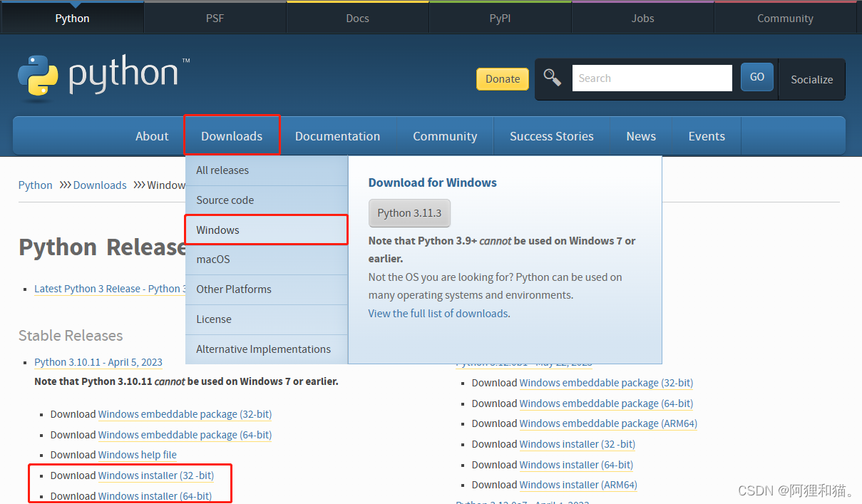Select Other Platforms in Downloads dropdown
This screenshot has width=862, height=504.
(x=267, y=289)
